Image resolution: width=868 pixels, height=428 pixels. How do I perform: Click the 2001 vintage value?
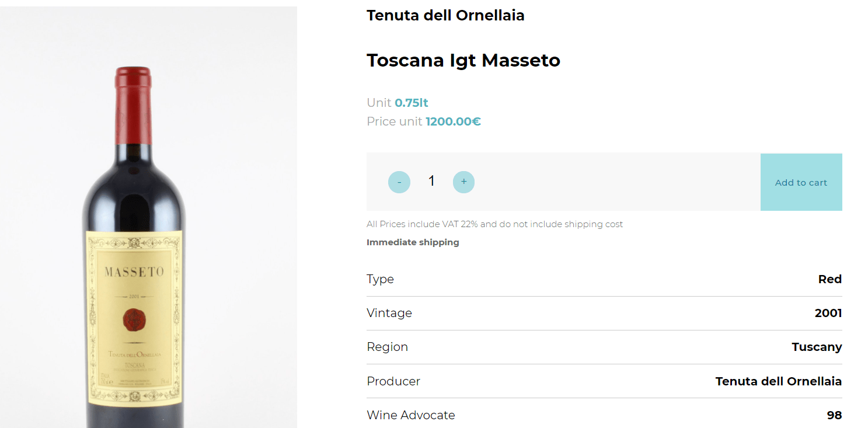(828, 313)
